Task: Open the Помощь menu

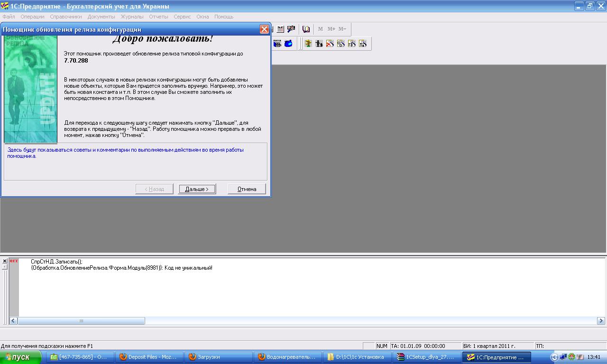Action: (224, 17)
